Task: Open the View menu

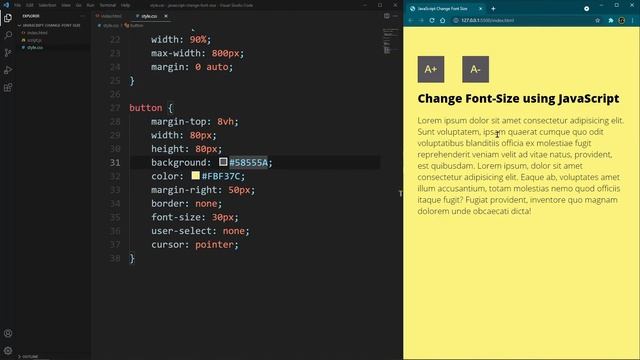Action: click(x=66, y=5)
